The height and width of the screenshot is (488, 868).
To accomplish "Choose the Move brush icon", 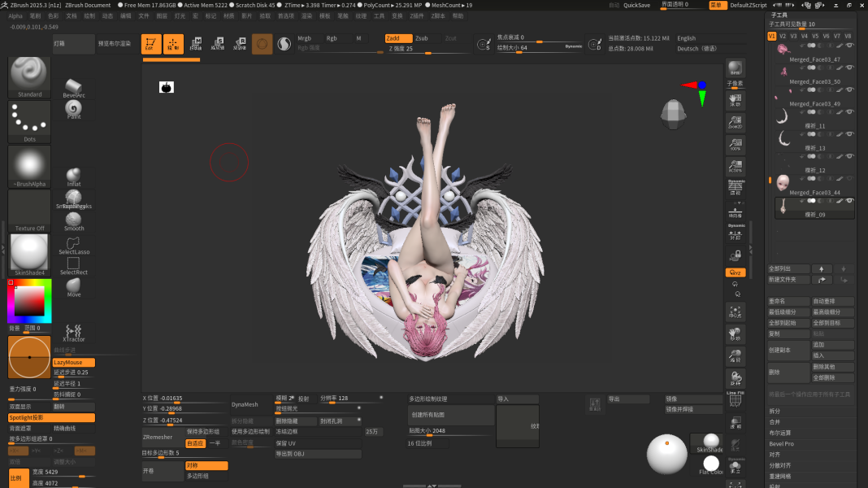I will (74, 287).
